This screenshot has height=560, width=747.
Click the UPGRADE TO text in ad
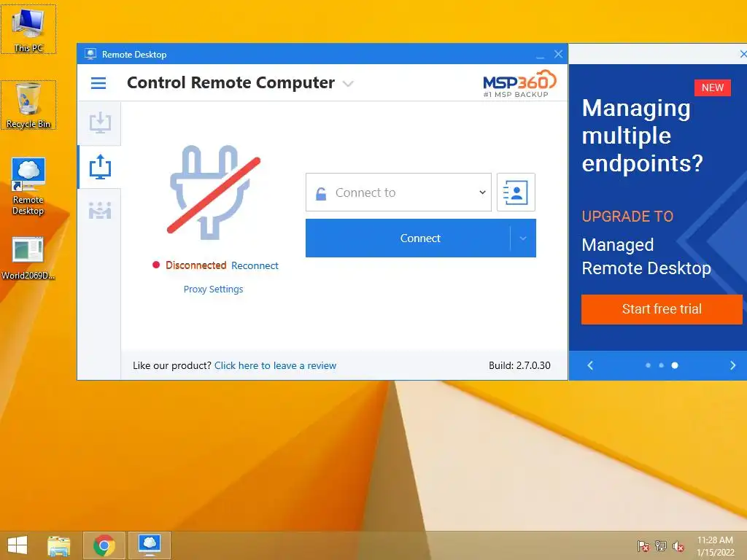click(627, 216)
